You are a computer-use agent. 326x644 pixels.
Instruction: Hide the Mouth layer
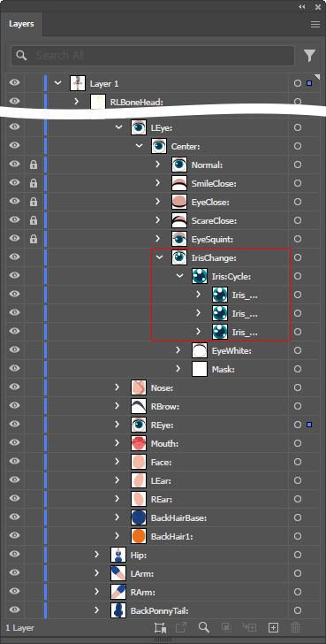pyautogui.click(x=15, y=443)
